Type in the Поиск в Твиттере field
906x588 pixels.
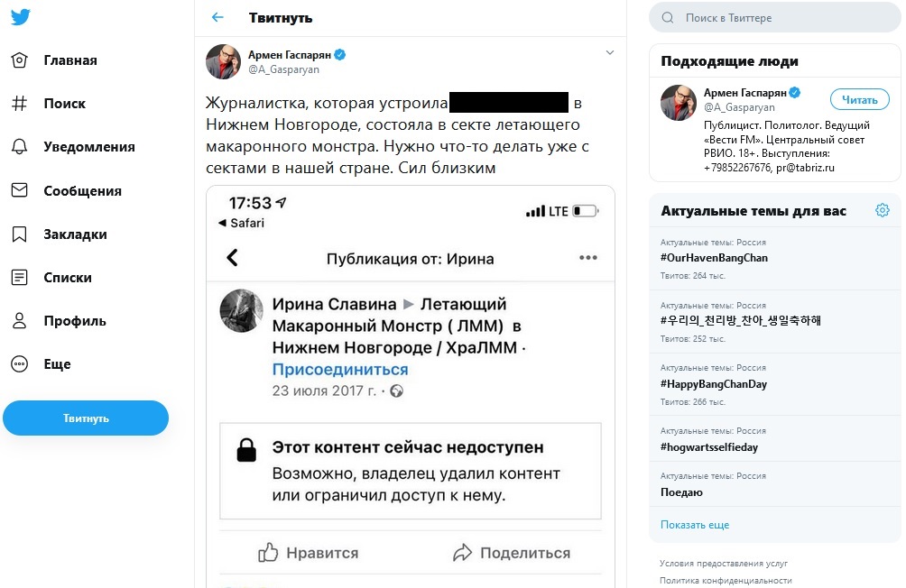[785, 18]
